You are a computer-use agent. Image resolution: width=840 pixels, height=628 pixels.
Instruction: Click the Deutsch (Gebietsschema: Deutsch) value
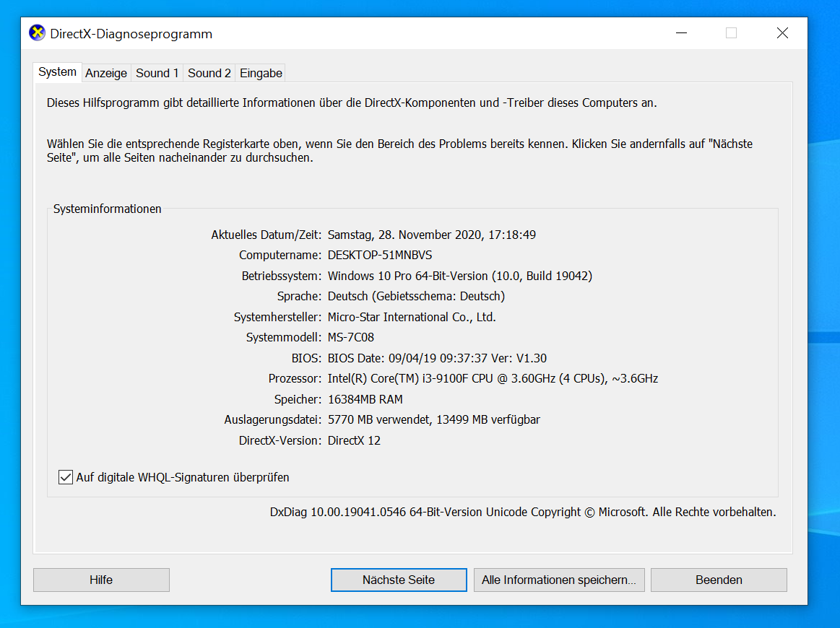click(416, 297)
